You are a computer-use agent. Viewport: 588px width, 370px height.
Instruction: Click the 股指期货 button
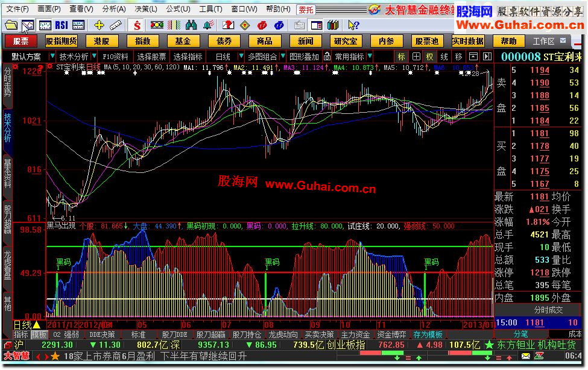click(61, 41)
